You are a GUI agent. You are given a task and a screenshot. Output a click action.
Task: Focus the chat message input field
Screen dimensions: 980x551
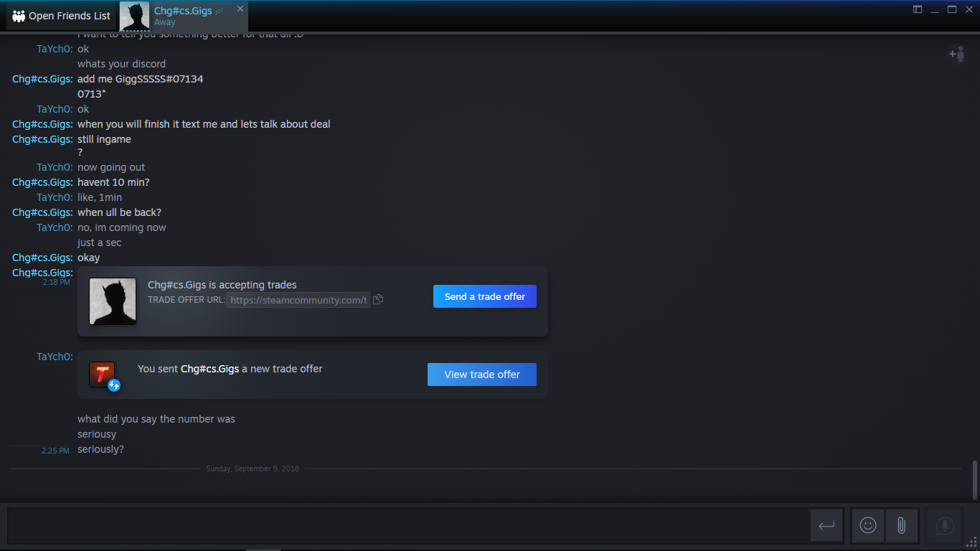point(409,526)
